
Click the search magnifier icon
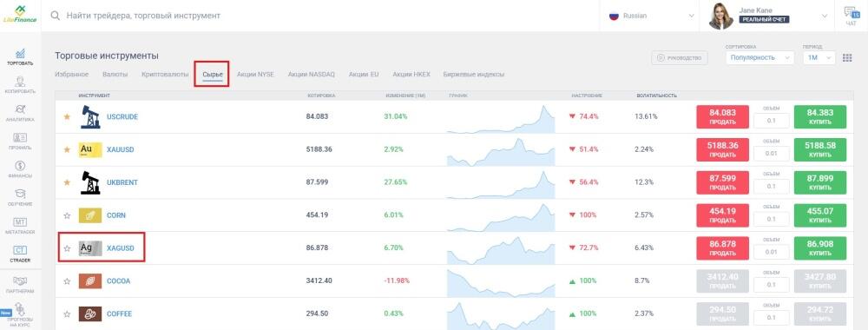click(56, 16)
